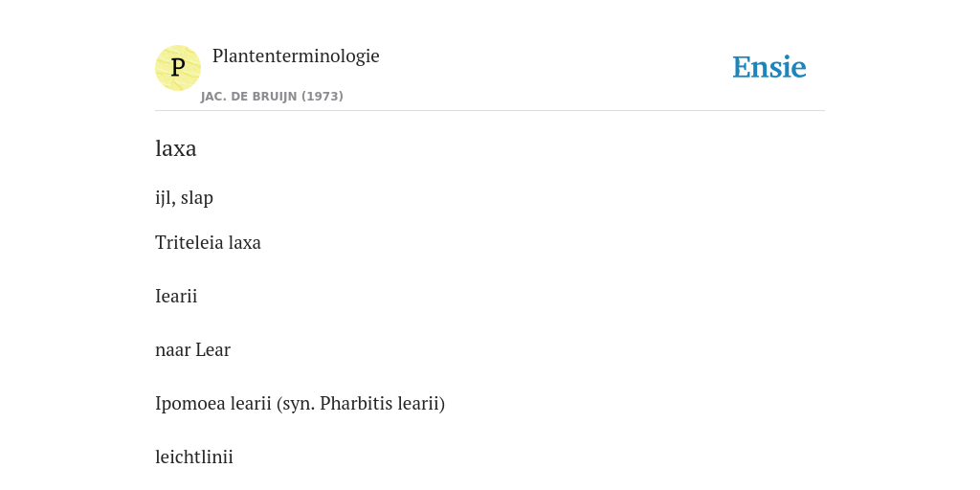Image resolution: width=980 pixels, height=490 pixels.
Task: Click the 'naar Lear' explanation text
Action: pos(192,350)
